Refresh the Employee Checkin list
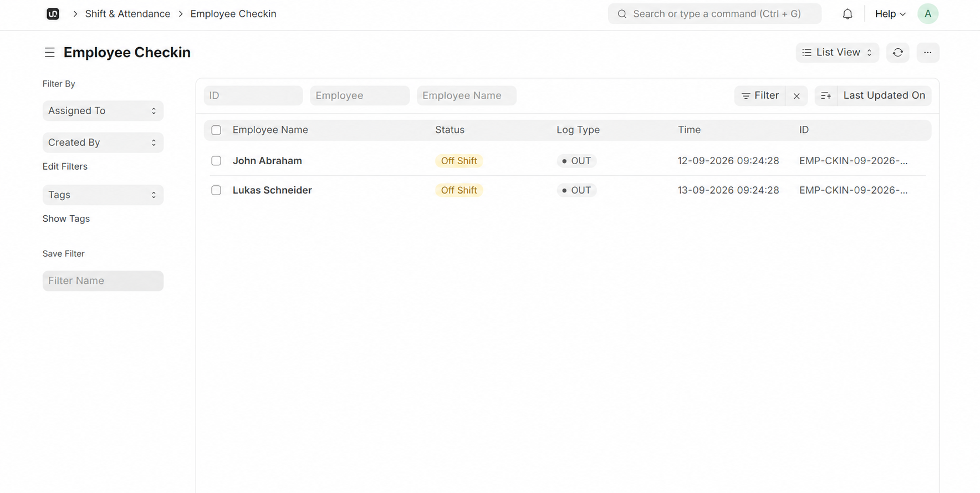The image size is (980, 493). [898, 53]
